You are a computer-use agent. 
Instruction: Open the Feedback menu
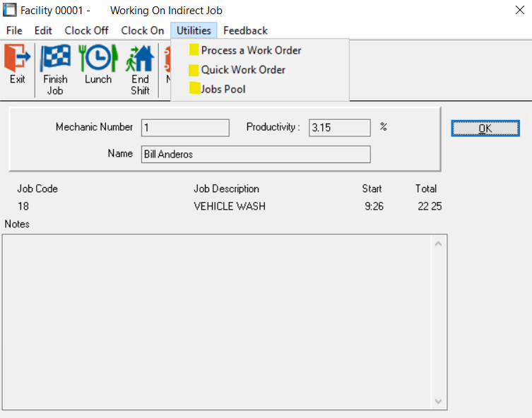click(245, 30)
